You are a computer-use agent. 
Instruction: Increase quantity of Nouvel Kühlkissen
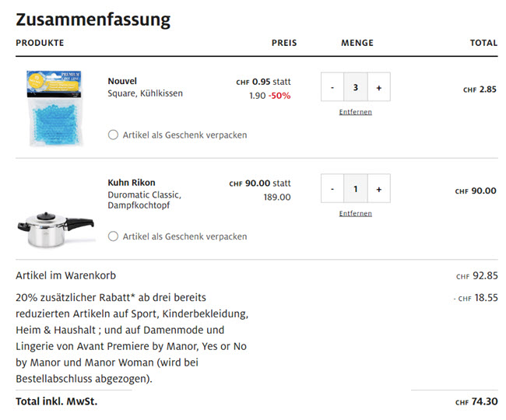[x=379, y=88]
